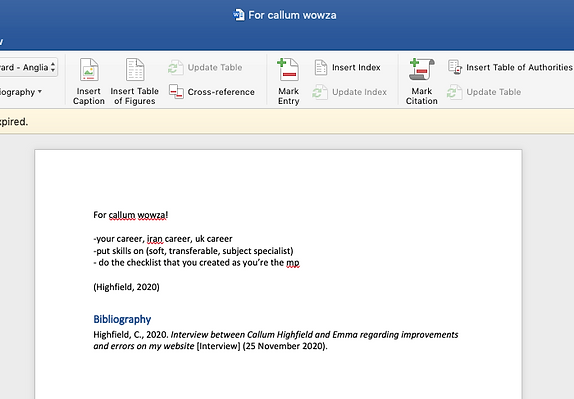Click the line '- do the checklist that you created'
The width and height of the screenshot is (574, 399).
(x=196, y=262)
